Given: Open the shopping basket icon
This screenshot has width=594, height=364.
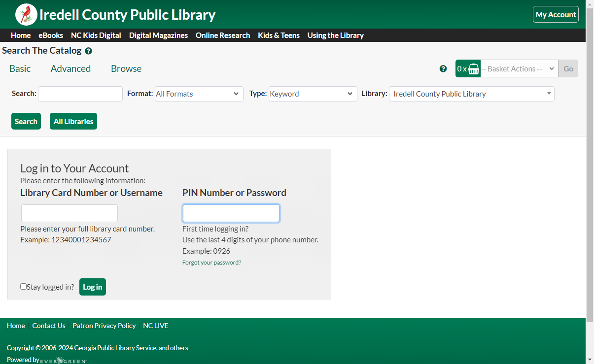Looking at the screenshot, I should tap(474, 68).
